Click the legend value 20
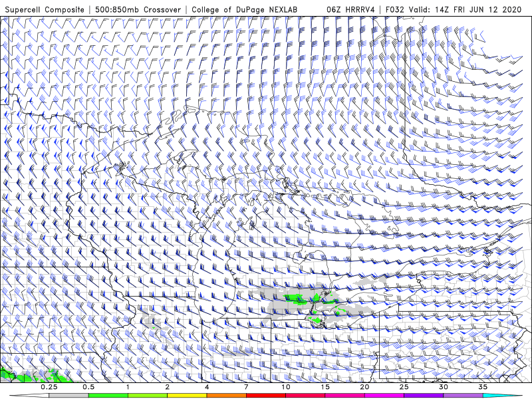This screenshot has width=532, height=399. coord(364,387)
